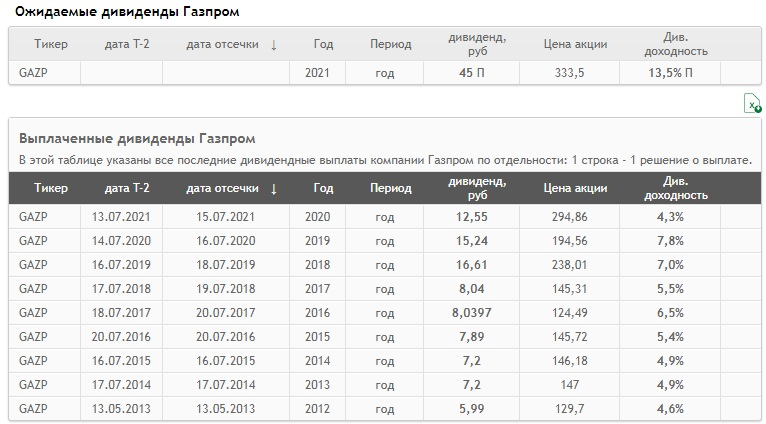Select the share price 124,49
This screenshot has width=766, height=424.
[570, 313]
